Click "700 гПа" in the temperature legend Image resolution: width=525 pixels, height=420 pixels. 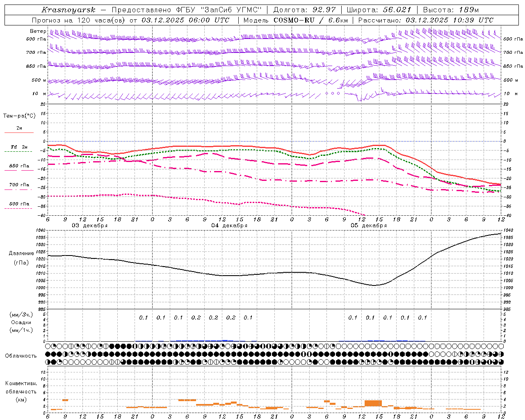click(x=19, y=185)
